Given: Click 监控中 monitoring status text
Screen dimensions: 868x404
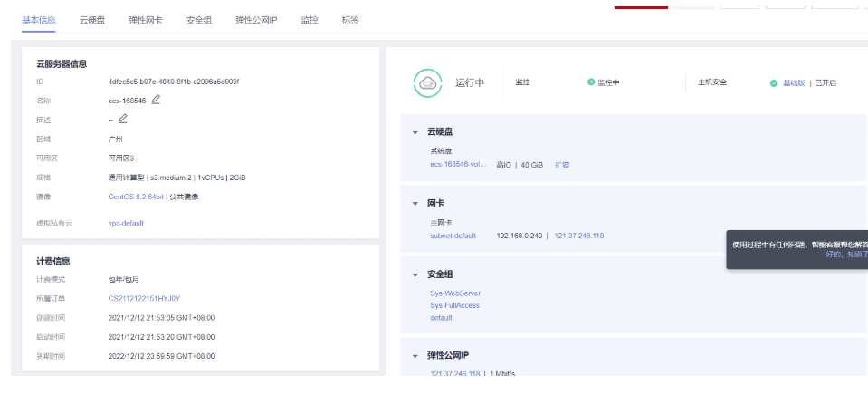Looking at the screenshot, I should 608,82.
